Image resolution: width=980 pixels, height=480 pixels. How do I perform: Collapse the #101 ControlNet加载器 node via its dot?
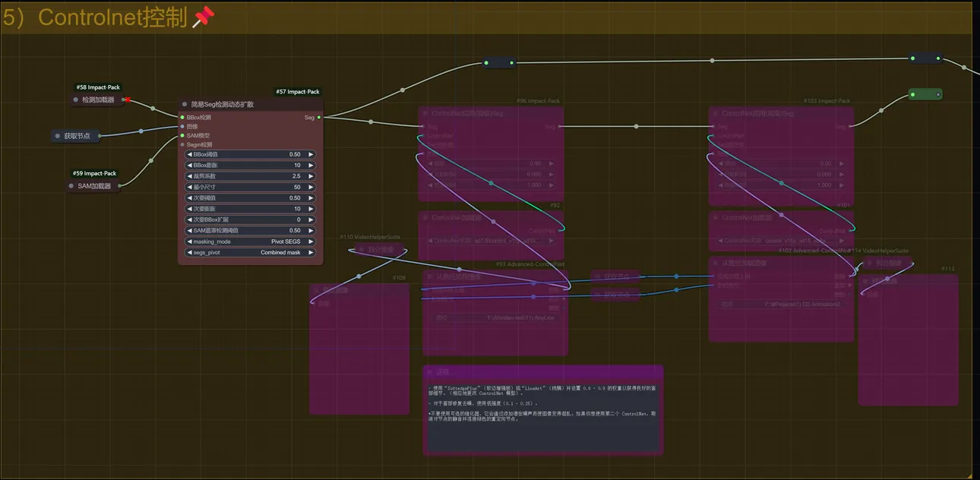click(x=716, y=218)
